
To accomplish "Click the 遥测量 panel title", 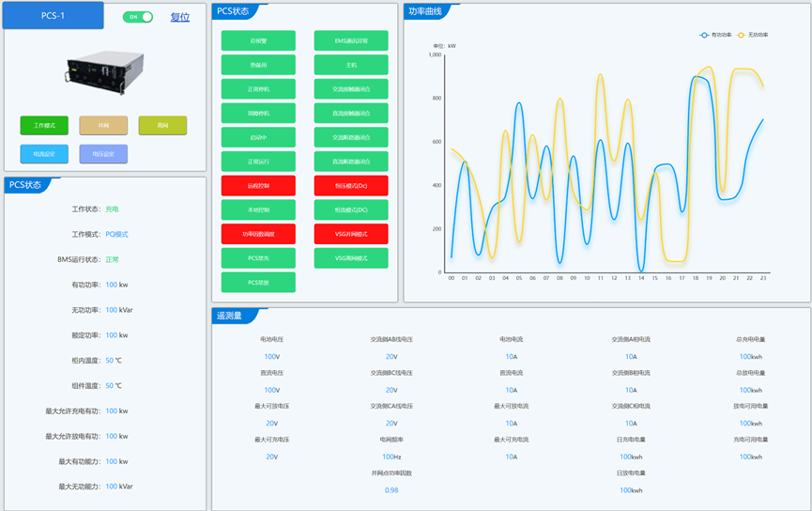I will click(x=229, y=316).
